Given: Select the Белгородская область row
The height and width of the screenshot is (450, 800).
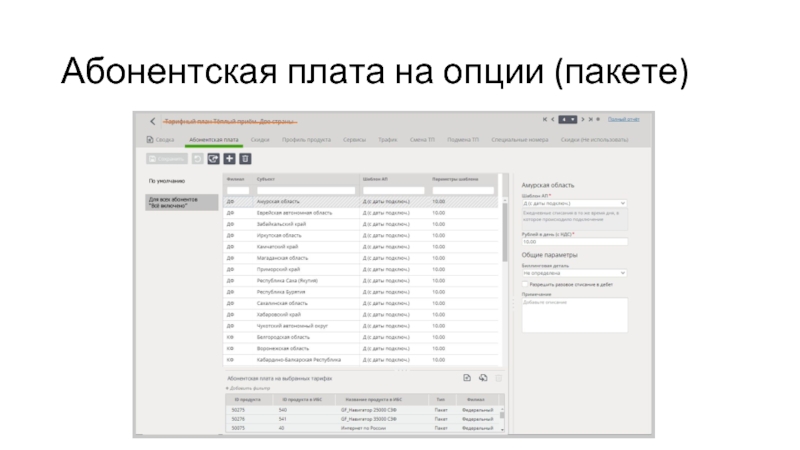Looking at the screenshot, I should [361, 337].
